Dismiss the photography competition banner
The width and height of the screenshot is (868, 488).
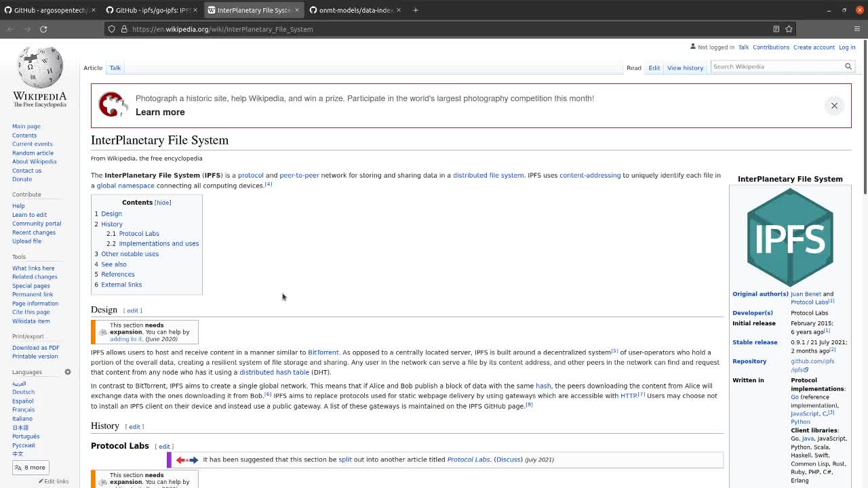tap(834, 106)
